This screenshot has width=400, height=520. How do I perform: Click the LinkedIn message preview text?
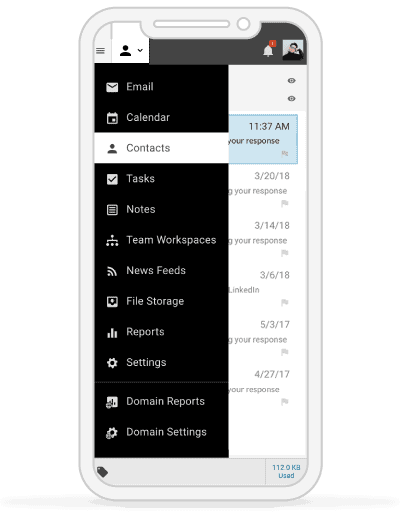[x=244, y=290]
